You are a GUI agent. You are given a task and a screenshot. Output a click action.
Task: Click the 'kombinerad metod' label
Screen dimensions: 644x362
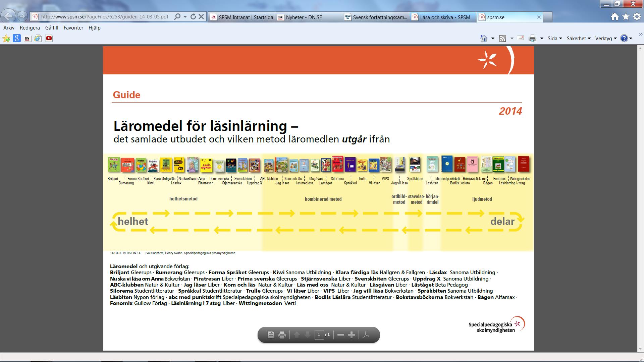(x=323, y=199)
